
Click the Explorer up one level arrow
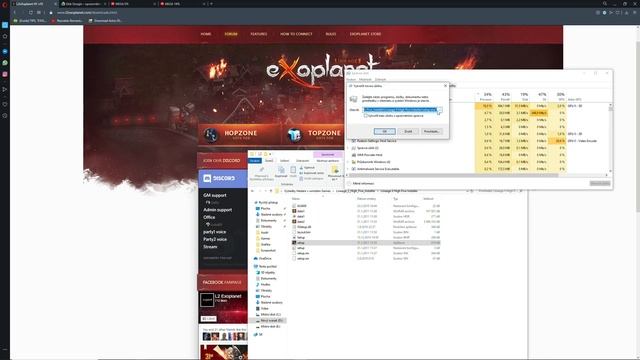271,191
